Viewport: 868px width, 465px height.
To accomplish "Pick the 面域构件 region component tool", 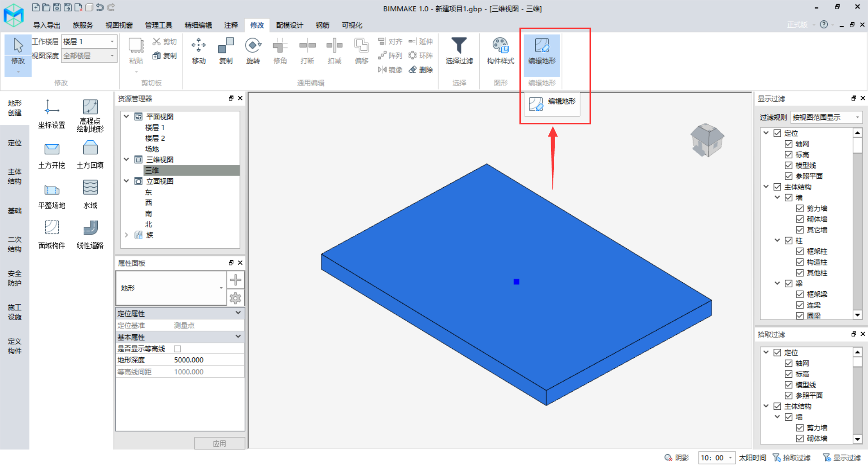I will click(52, 235).
